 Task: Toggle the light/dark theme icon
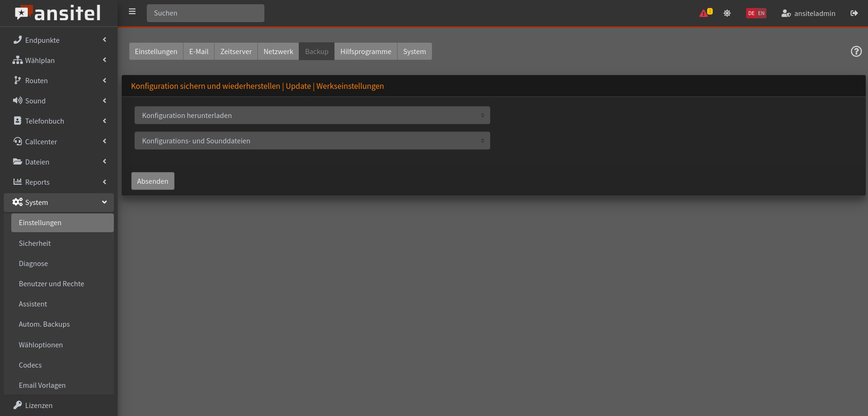click(x=727, y=13)
